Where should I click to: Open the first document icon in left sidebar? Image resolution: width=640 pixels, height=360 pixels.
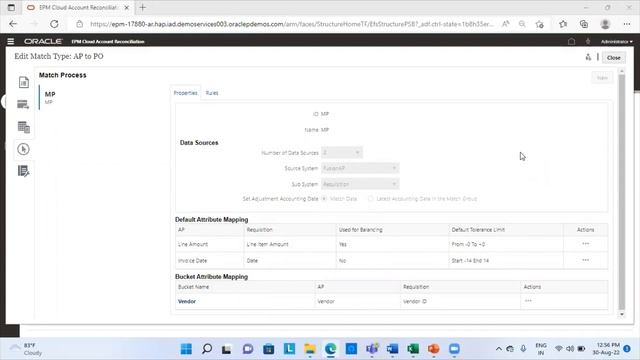(24, 82)
